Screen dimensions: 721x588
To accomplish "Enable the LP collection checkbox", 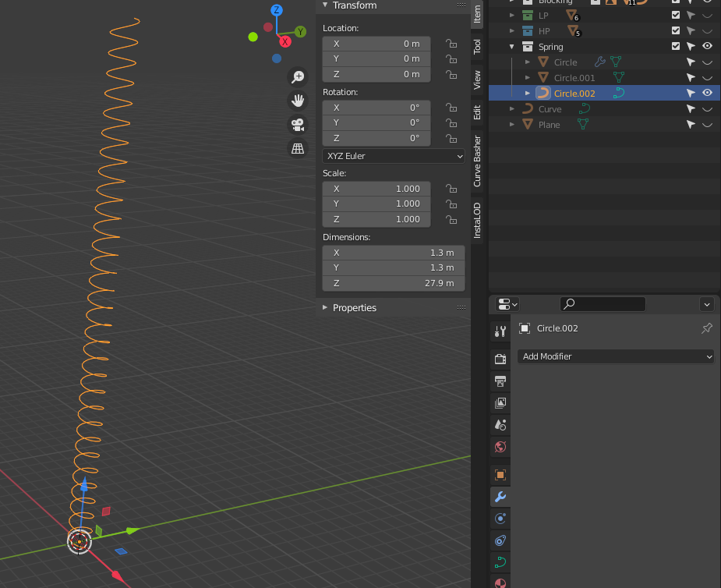I will pos(677,15).
